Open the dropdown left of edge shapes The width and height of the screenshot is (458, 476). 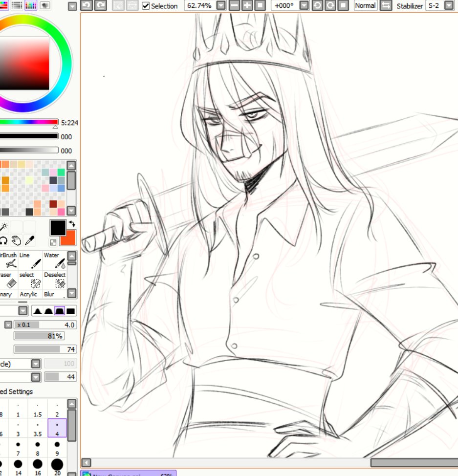coord(23,310)
